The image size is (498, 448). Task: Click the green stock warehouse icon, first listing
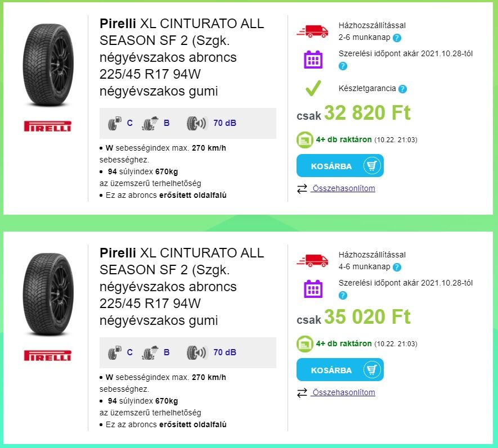[305, 139]
